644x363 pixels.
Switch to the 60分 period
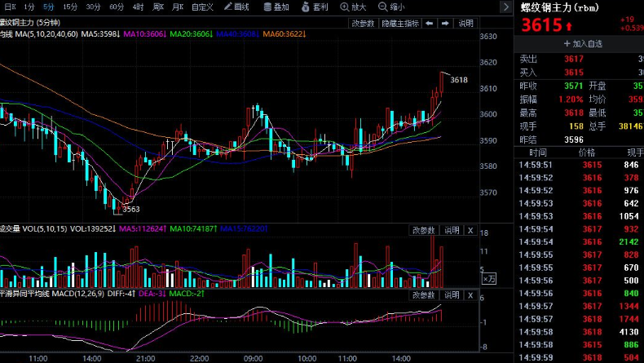click(117, 7)
